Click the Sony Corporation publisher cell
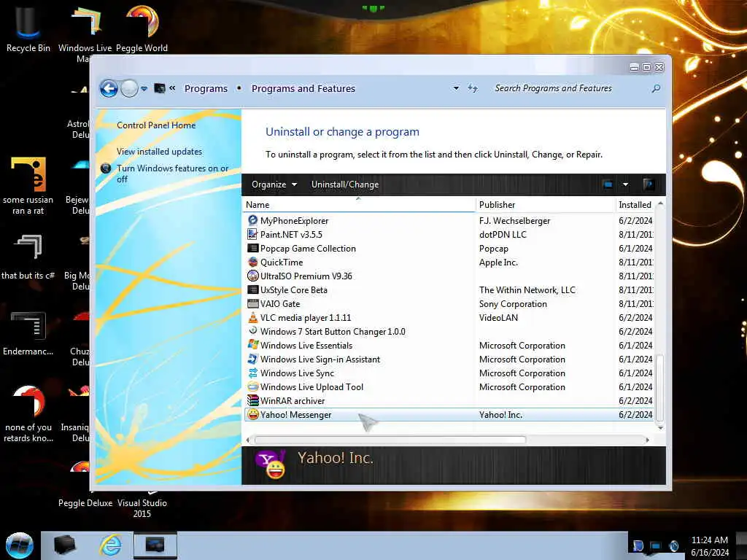The image size is (747, 560). [x=513, y=304]
